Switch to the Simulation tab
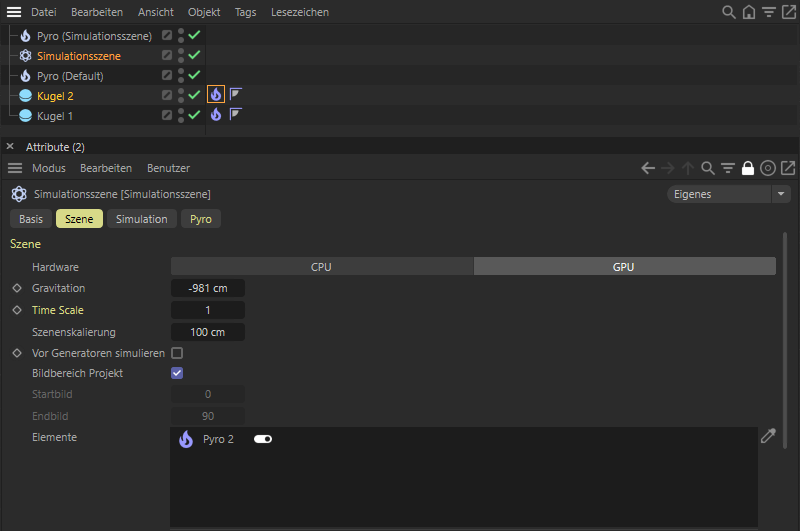 pos(141,219)
